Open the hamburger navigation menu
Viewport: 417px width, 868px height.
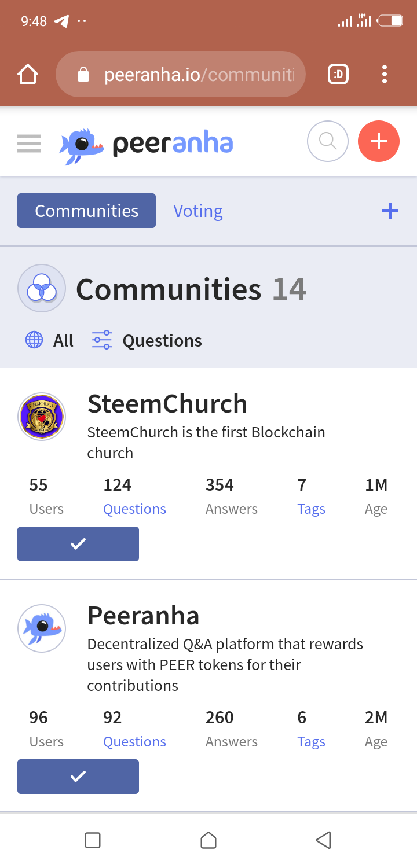[x=29, y=143]
